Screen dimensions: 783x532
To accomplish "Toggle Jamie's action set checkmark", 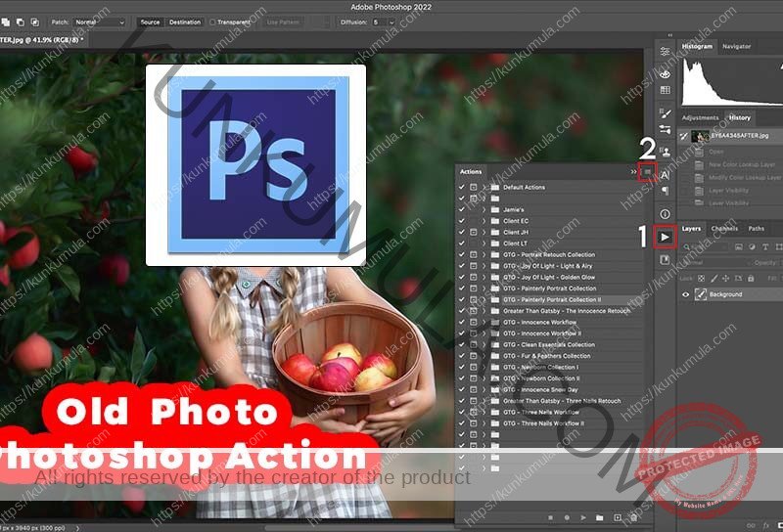I will pyautogui.click(x=461, y=209).
